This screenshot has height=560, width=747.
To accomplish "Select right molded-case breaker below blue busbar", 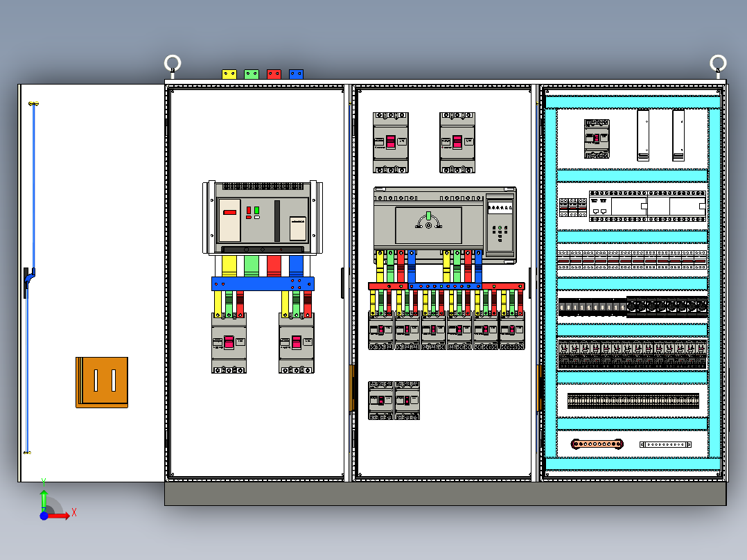I will click(x=297, y=342).
